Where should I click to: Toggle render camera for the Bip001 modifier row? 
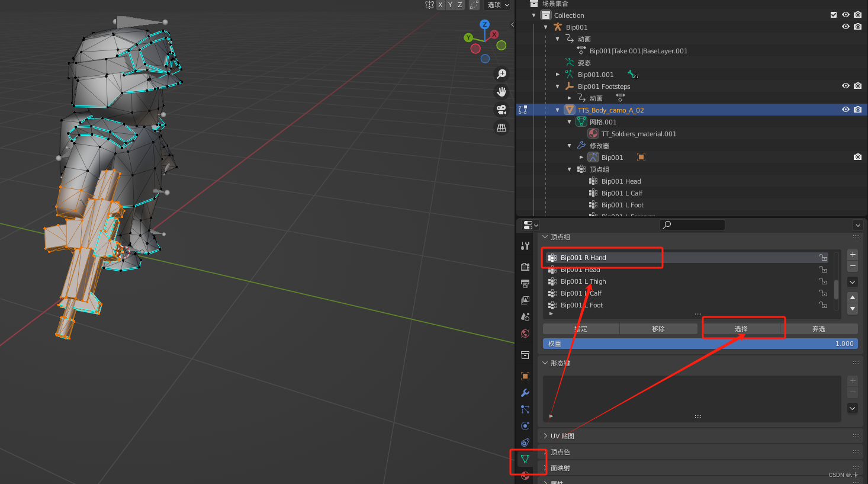[857, 157]
